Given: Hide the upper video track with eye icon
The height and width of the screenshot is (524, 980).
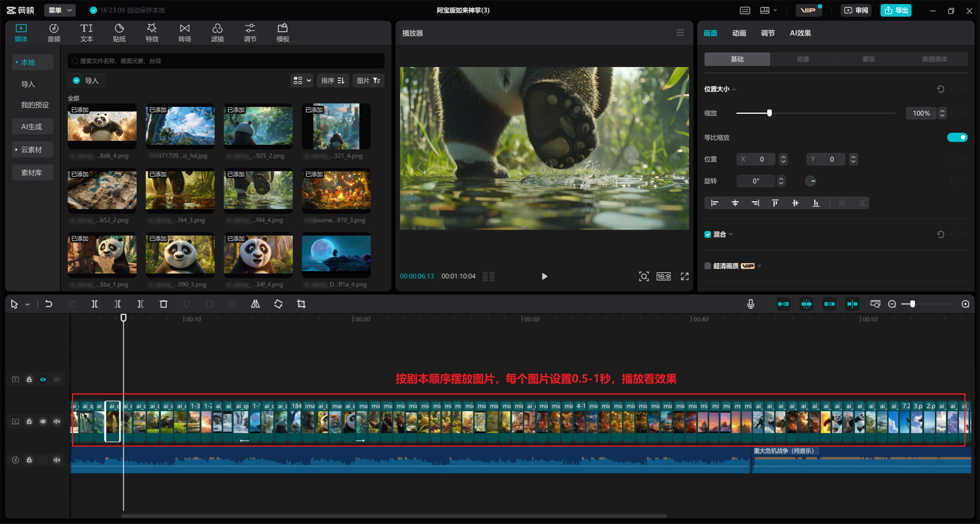Looking at the screenshot, I should [43, 380].
